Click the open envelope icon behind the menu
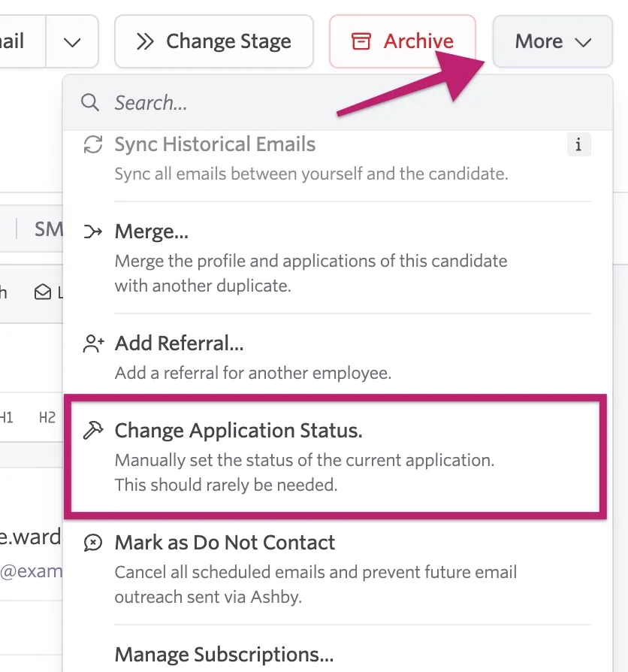The width and height of the screenshot is (628, 672). tap(42, 292)
